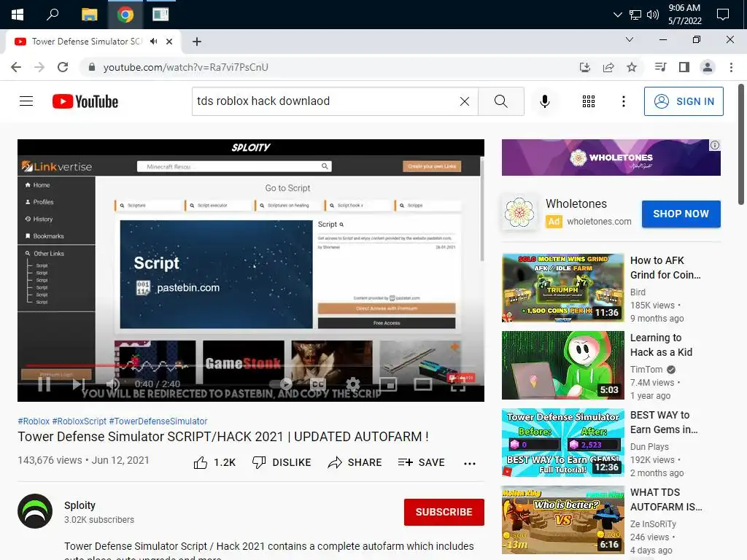Image resolution: width=747 pixels, height=560 pixels.
Task: Toggle the player autoplay switch
Action: 281,384
